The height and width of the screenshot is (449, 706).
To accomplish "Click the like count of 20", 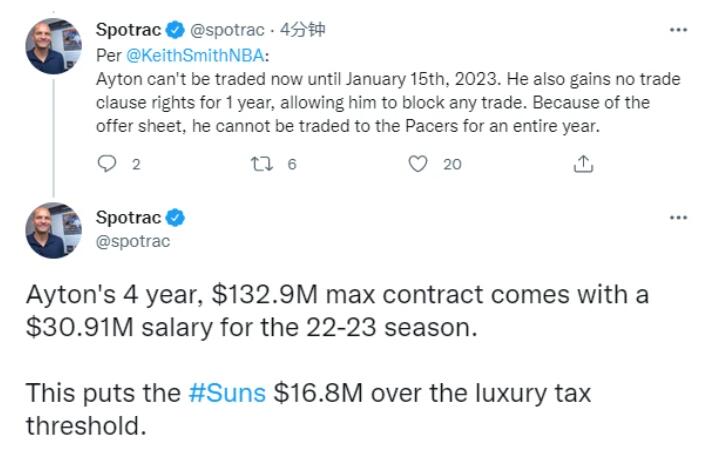I will point(452,165).
